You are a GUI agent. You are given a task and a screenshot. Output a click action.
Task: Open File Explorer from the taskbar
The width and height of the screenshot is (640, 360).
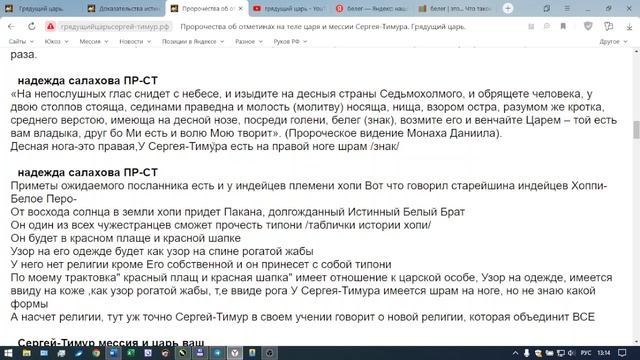pos(27,353)
